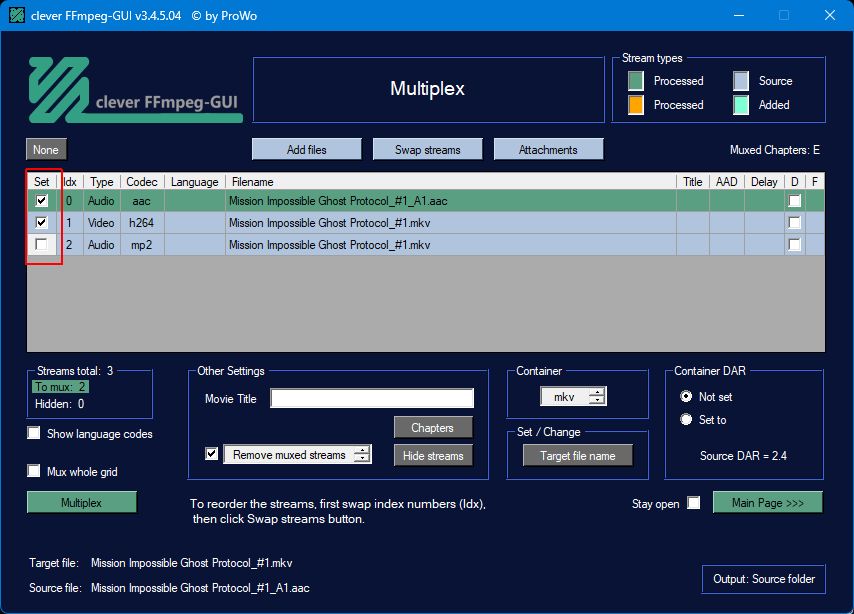Screen dimensions: 854x614
Task: Click the Add files button
Action: [306, 150]
